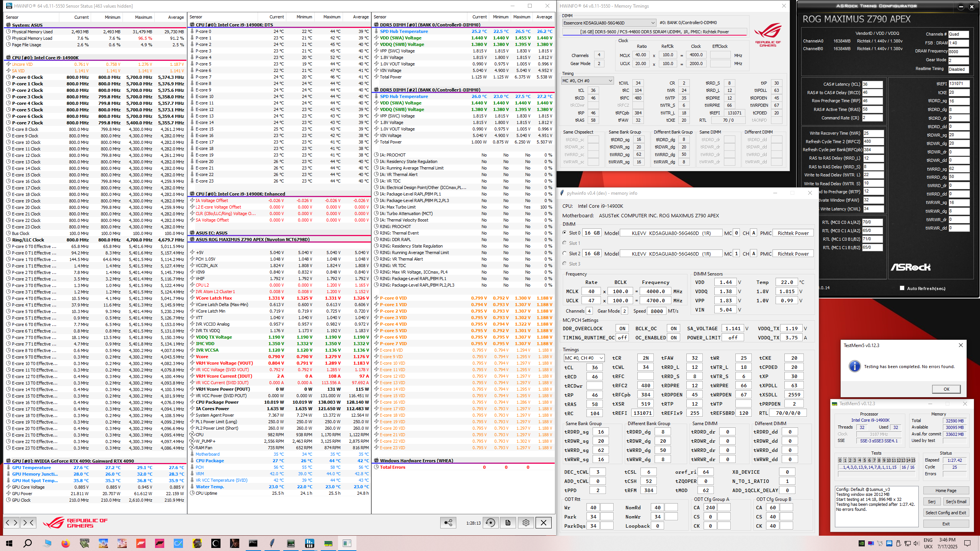Close sensors with the bottom X button
The image size is (980, 551).
tap(543, 523)
